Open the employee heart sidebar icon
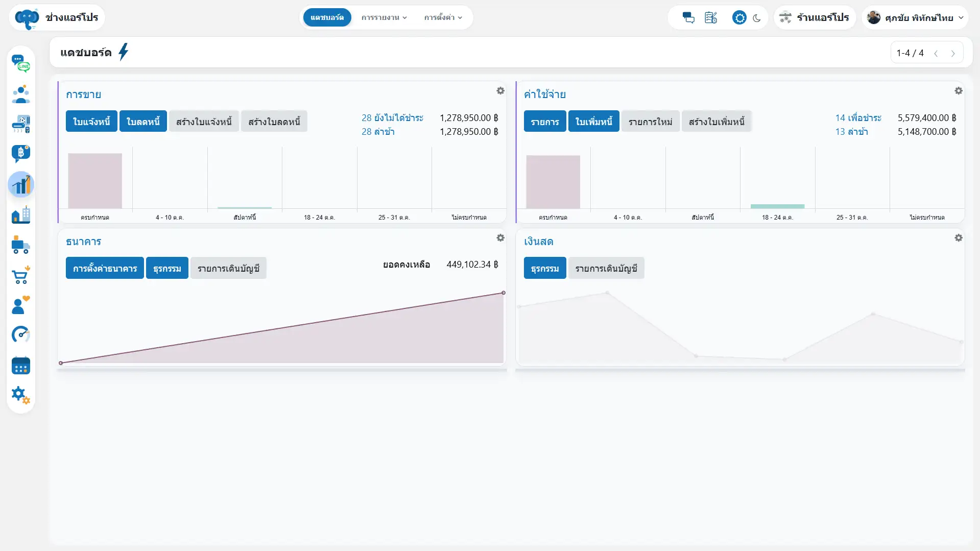This screenshot has width=980, height=551. pyautogui.click(x=21, y=305)
